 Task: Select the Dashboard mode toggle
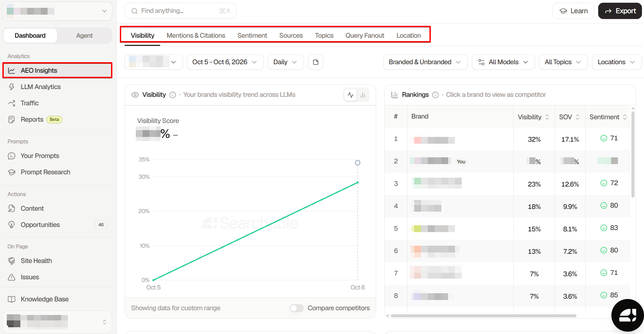coord(30,36)
